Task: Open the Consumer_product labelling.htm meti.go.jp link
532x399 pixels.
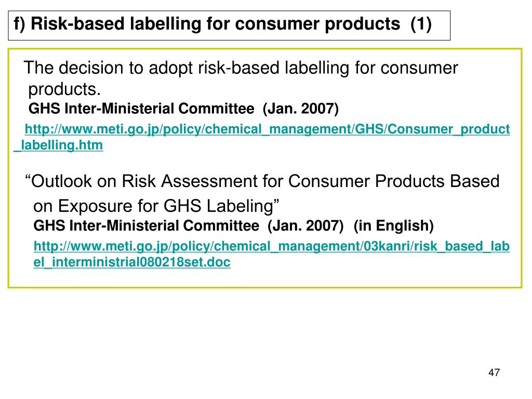Action: [268, 129]
